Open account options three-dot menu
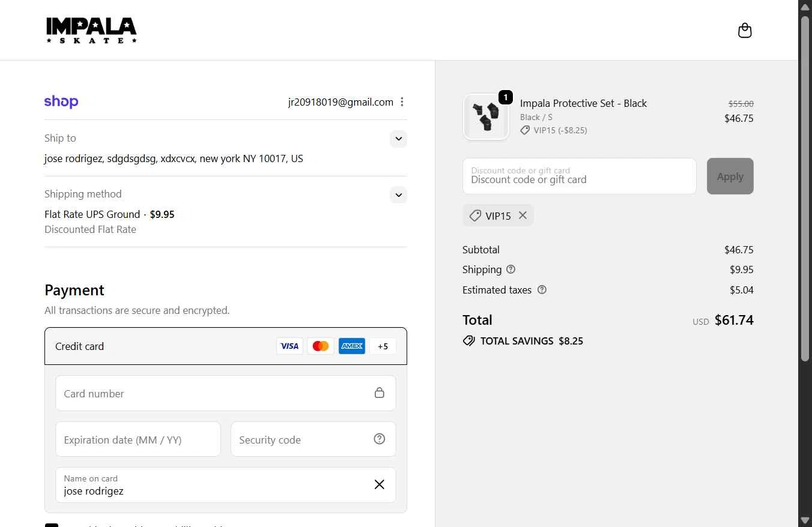Viewport: 812px width, 527px height. [x=402, y=102]
